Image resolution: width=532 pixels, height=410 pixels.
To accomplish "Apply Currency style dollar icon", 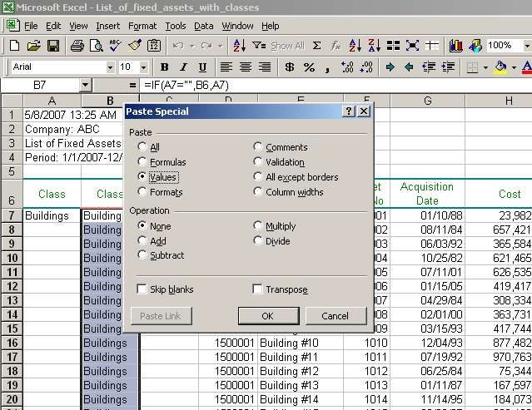I will point(290,67).
